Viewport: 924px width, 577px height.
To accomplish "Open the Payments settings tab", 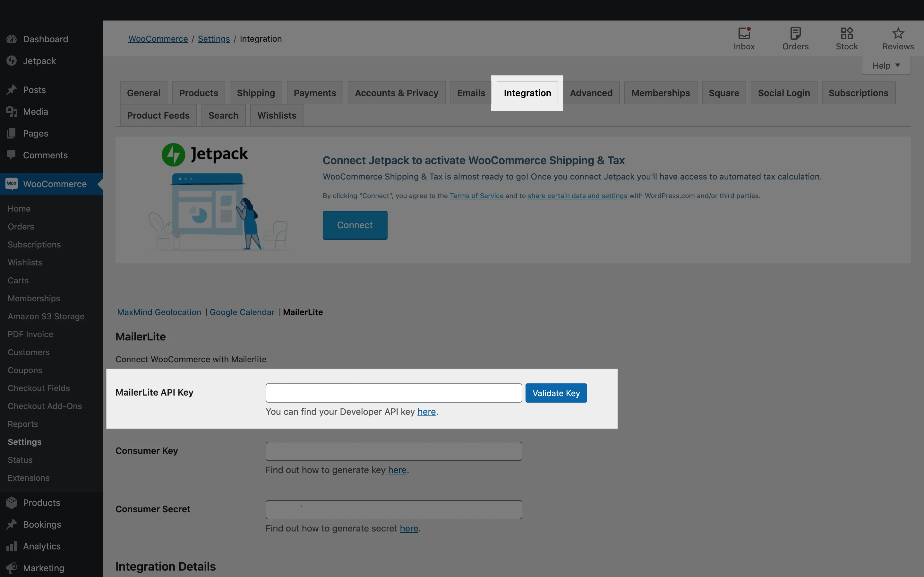I will tap(315, 93).
